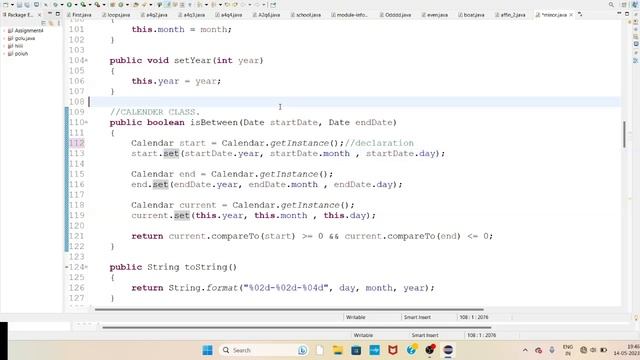Switch to the First.java tab
Viewport: 640px width, 360px height.
coord(79,15)
